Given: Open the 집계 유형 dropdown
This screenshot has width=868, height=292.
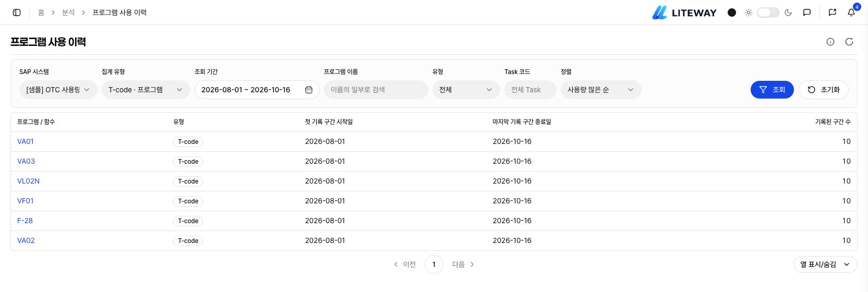Looking at the screenshot, I should [146, 90].
